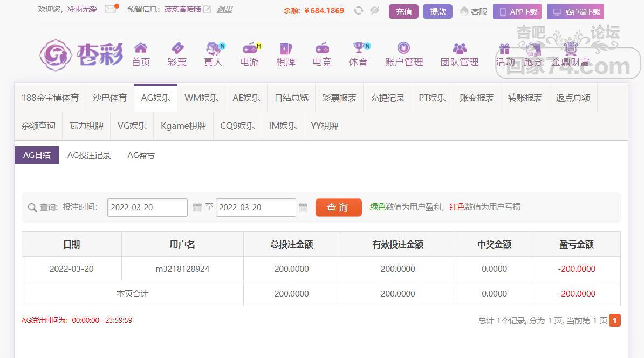This screenshot has width=644, height=358.
Task: Open the 体育 trophy icon
Action: point(359,49)
